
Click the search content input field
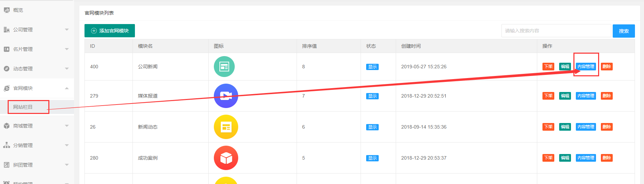click(556, 31)
